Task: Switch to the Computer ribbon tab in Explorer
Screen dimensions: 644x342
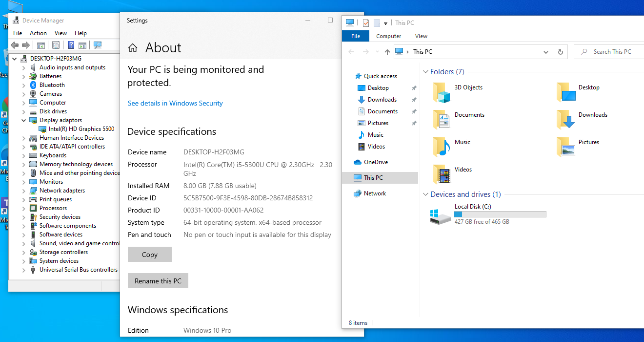Action: [389, 36]
